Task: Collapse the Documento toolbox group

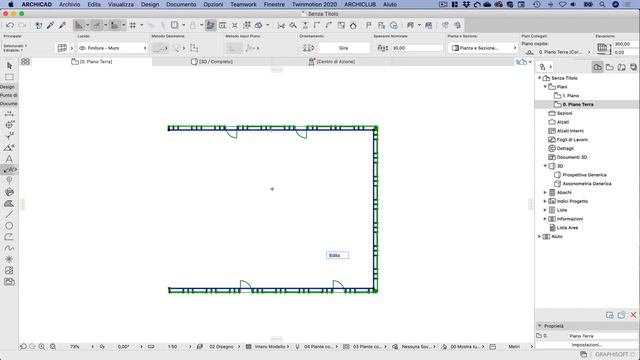Action: [8, 104]
